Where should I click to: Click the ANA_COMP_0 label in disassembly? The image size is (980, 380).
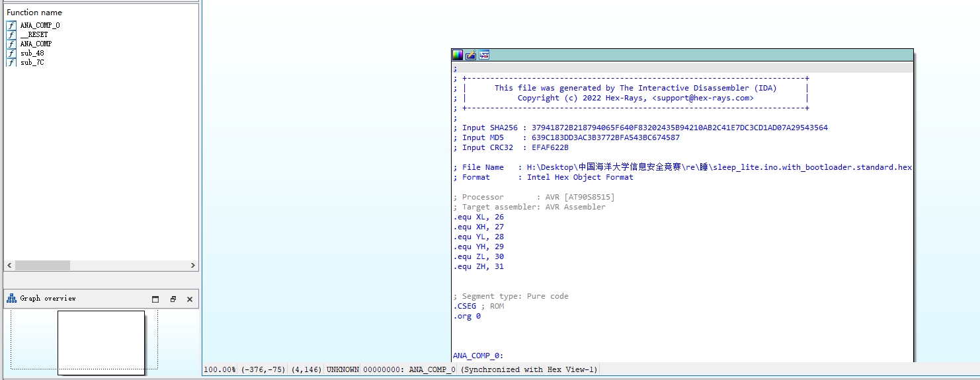pos(477,356)
